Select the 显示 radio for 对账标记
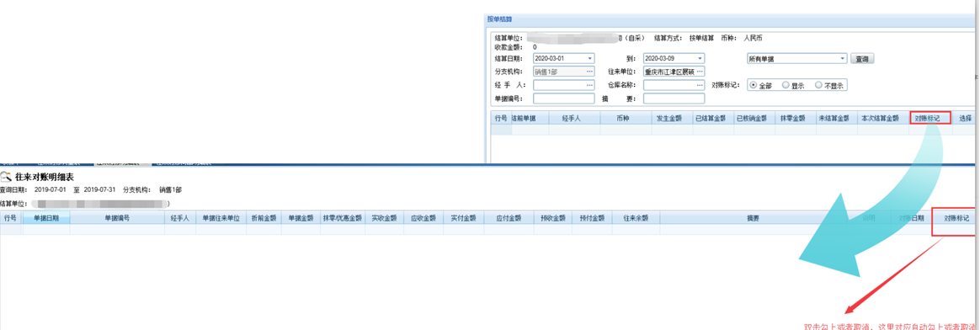This screenshot has height=330, width=980. pos(786,85)
